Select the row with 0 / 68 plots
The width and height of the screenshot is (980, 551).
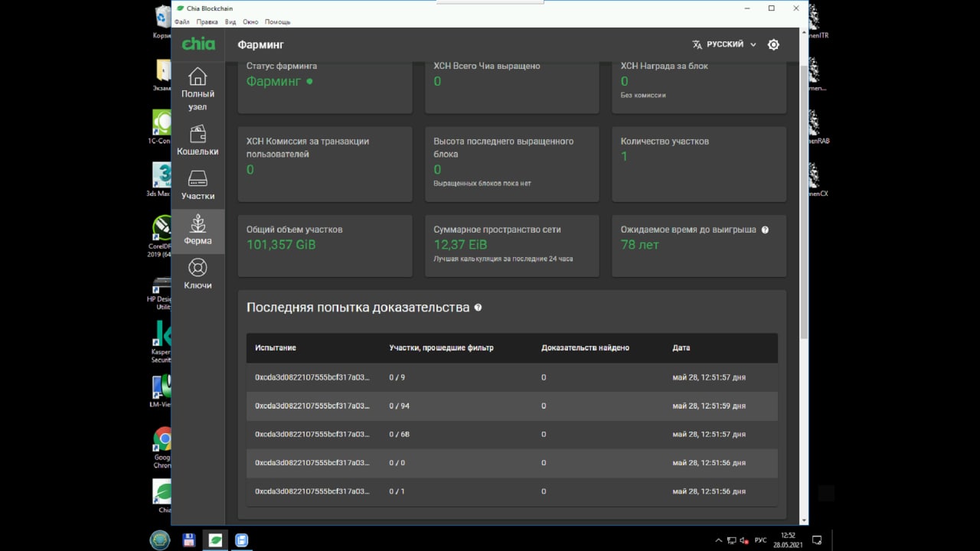pyautogui.click(x=512, y=434)
